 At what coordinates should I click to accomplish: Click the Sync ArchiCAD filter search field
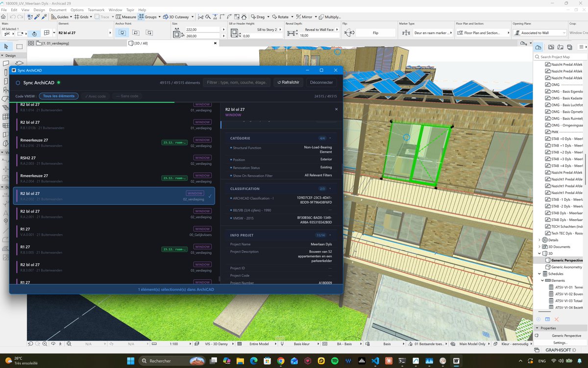[x=237, y=82]
